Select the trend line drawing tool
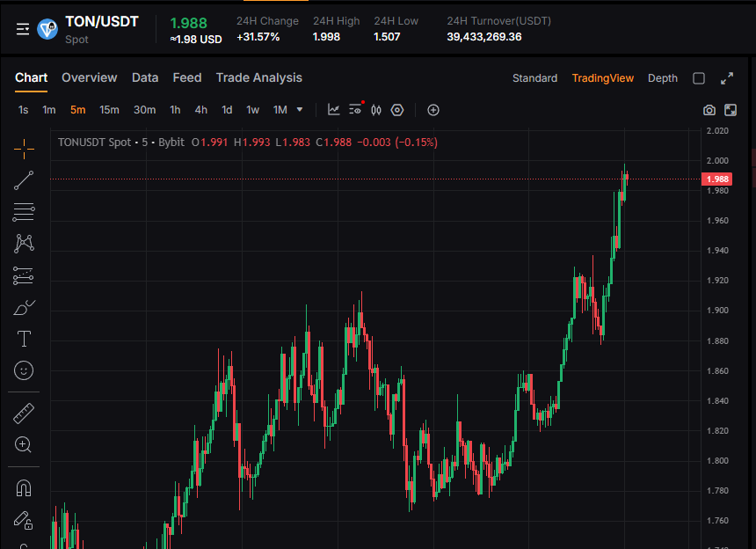The image size is (756, 549). point(24,180)
